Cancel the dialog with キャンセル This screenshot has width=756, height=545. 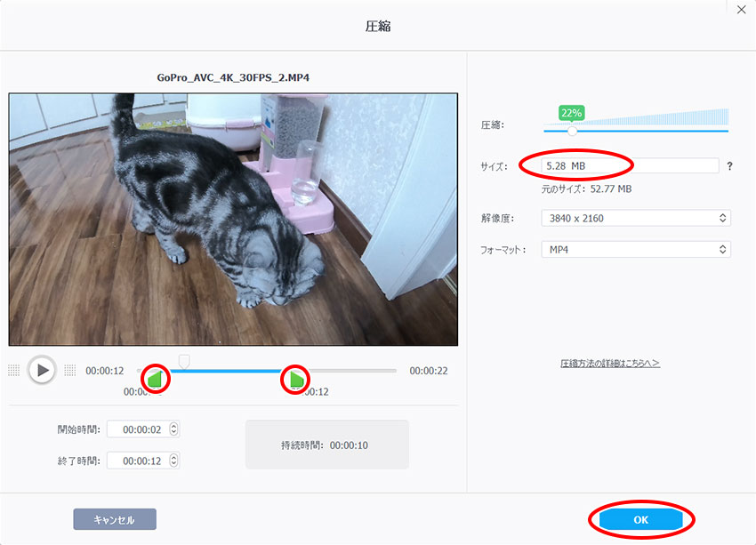point(115,519)
